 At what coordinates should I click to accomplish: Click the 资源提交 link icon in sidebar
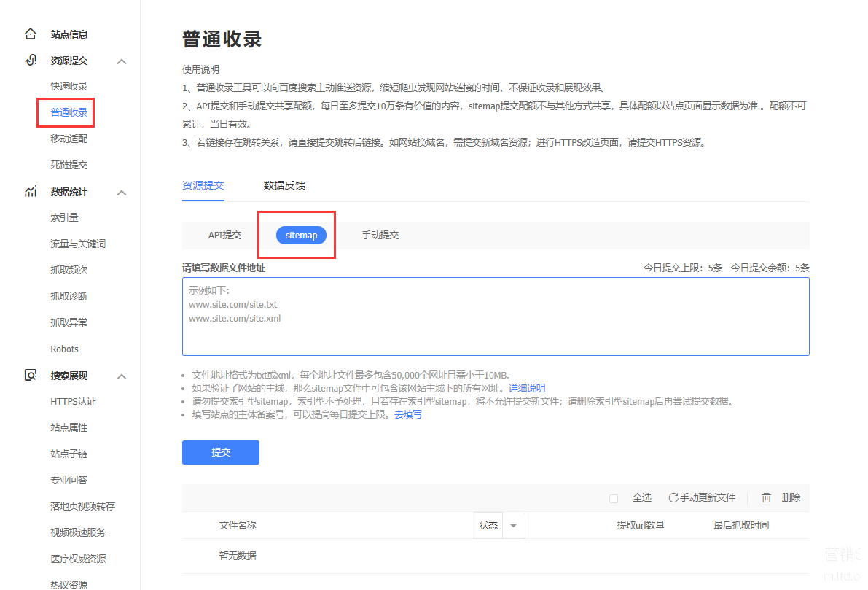(30, 61)
